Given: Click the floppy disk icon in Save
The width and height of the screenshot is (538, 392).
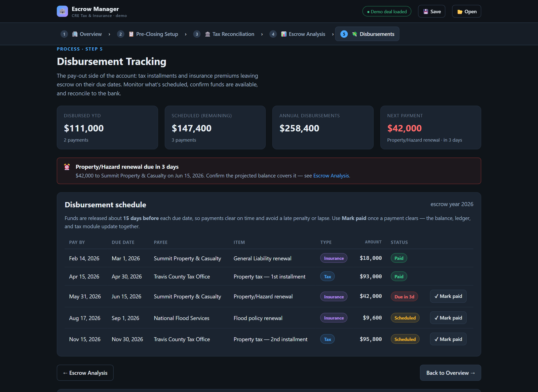Looking at the screenshot, I should (426, 11).
